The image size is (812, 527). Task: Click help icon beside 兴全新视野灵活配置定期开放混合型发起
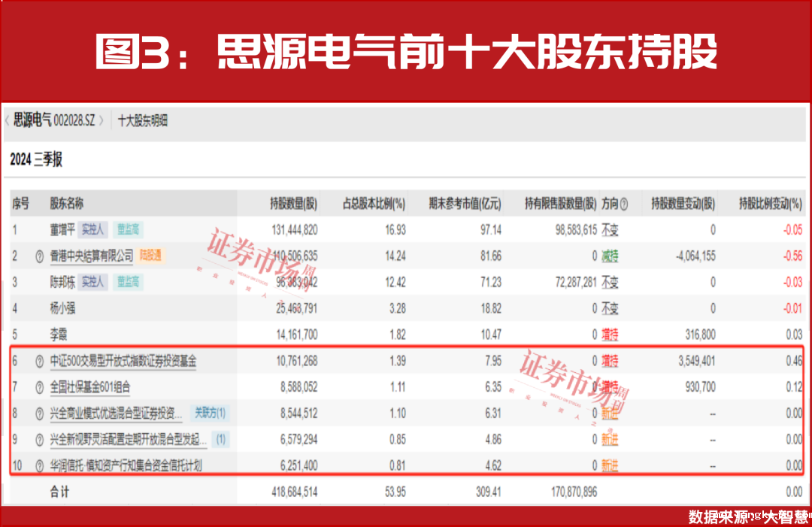(39, 440)
